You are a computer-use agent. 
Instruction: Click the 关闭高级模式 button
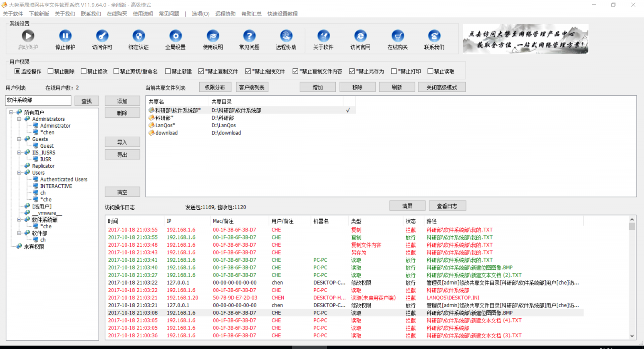[x=442, y=87]
